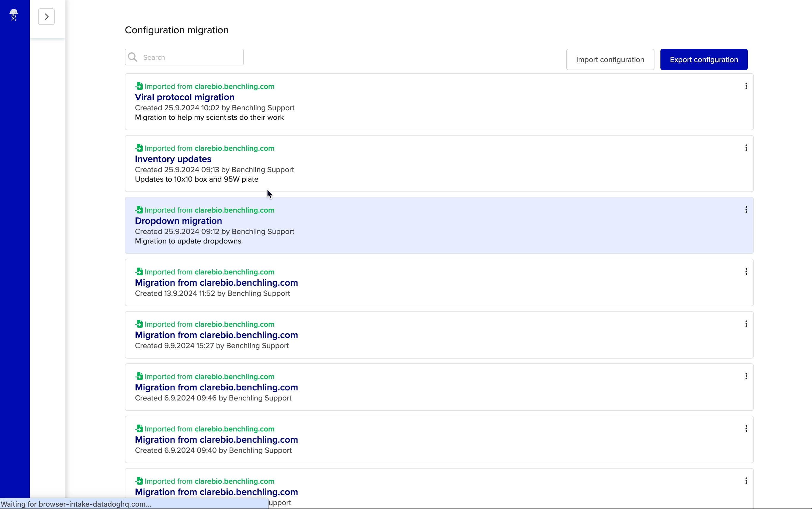Open the options menu for the migration created 9.9.2024

coord(746,323)
